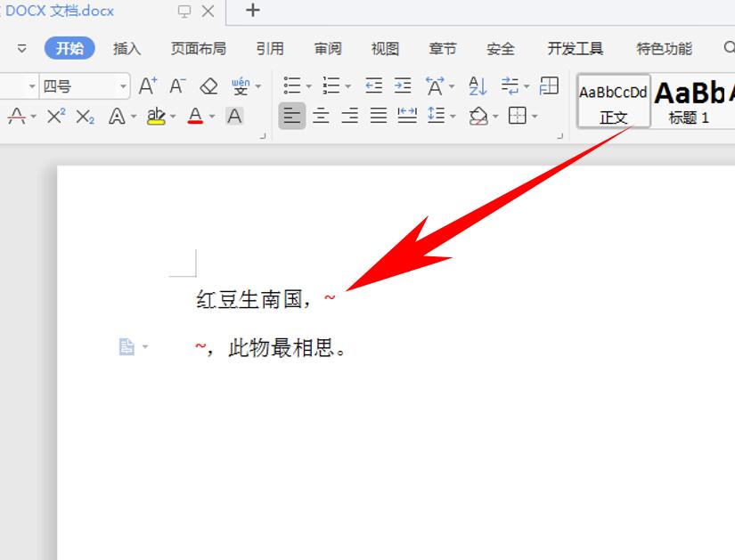Open the 开发工具 tab
Image resolution: width=735 pixels, height=560 pixels.
pyautogui.click(x=576, y=48)
